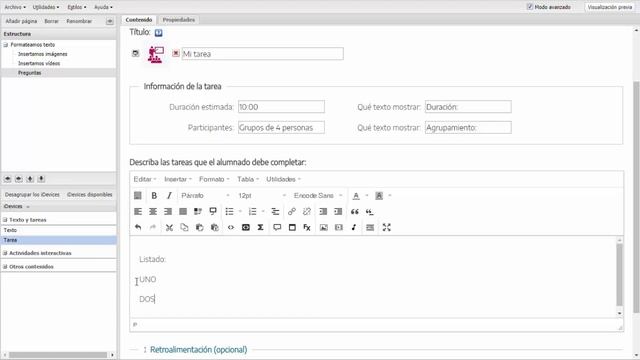
Task: Collapse the Texto y tareas group
Action: click(5, 220)
